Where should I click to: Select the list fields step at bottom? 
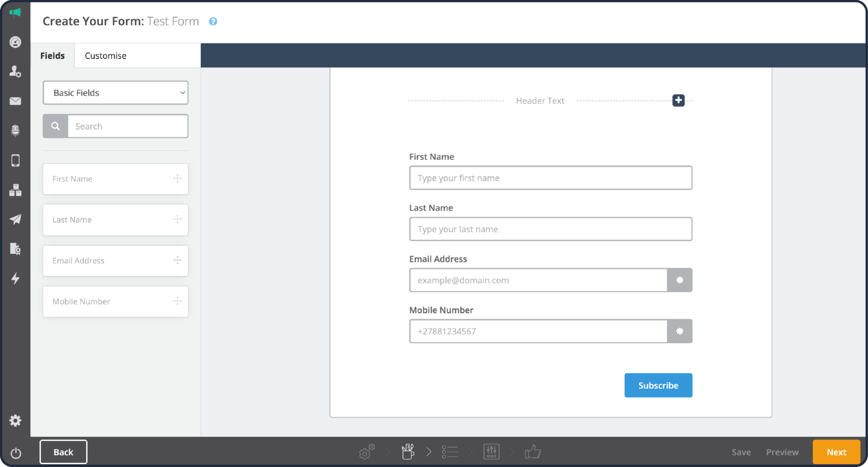pos(449,451)
